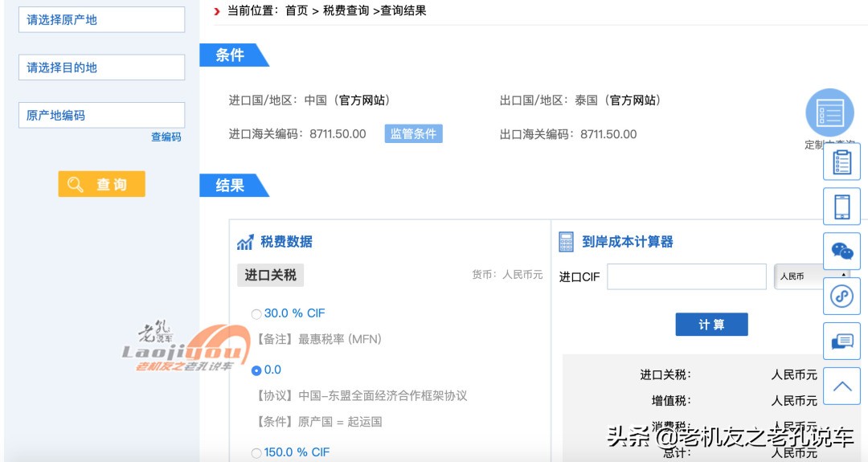
Task: Click the 原产国 = 起运国 condition text
Action: click(340, 422)
